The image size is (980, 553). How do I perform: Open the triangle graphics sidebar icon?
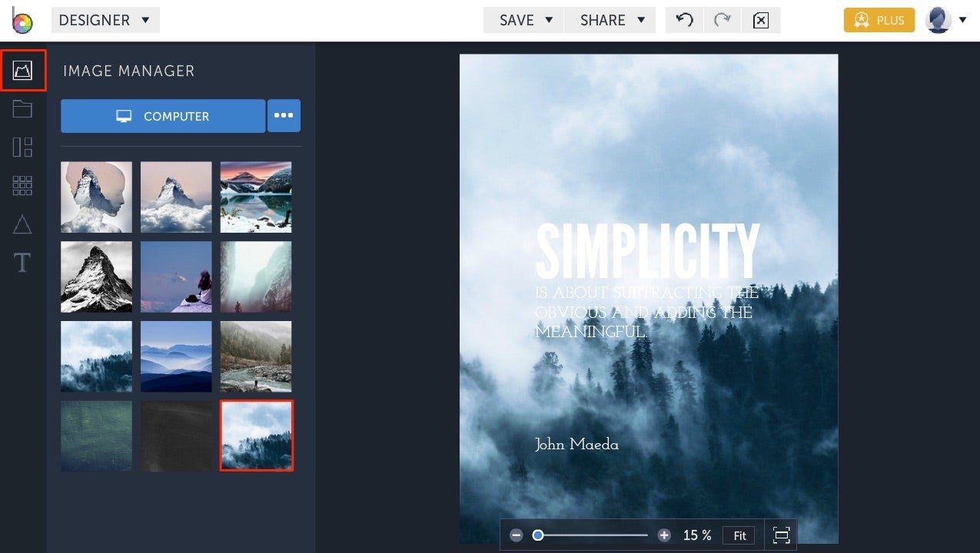click(22, 224)
